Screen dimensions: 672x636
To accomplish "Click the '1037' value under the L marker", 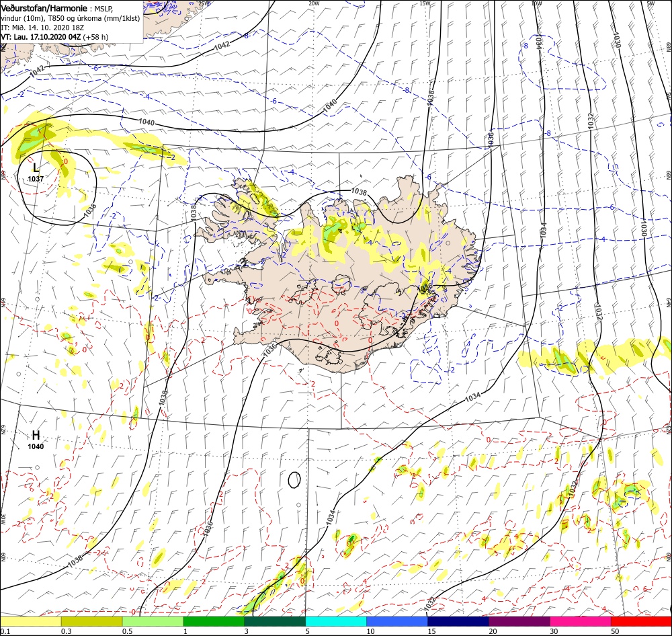I will pyautogui.click(x=36, y=179).
